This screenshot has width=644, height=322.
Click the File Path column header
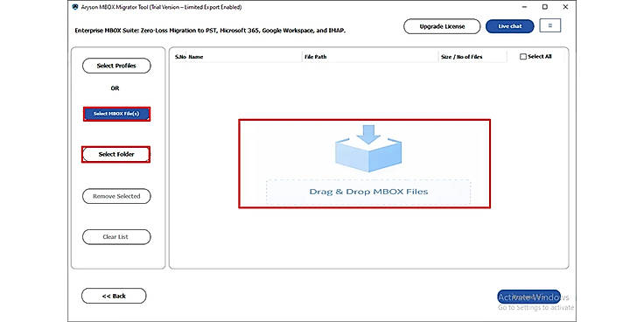pos(315,57)
